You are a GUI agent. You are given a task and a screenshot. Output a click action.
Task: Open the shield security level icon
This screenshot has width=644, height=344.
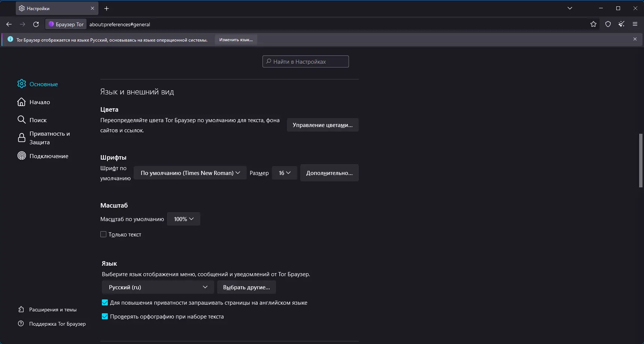[608, 24]
